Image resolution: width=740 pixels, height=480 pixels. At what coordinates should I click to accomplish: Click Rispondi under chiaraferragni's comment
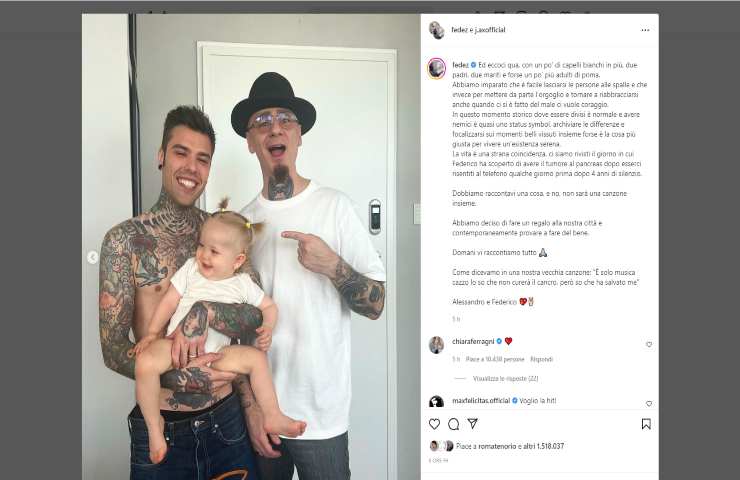[541, 359]
